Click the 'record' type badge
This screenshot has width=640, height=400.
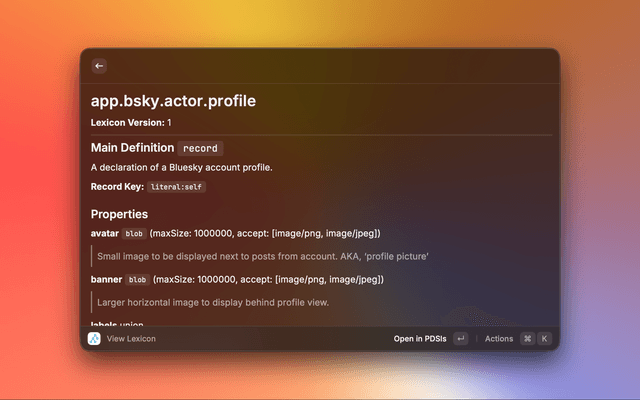point(200,148)
